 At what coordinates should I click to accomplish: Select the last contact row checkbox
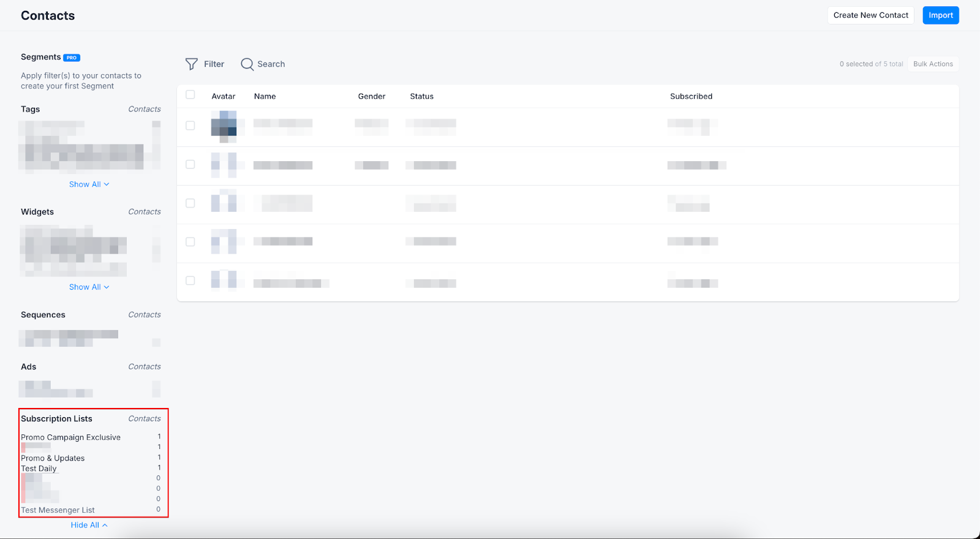coord(190,281)
